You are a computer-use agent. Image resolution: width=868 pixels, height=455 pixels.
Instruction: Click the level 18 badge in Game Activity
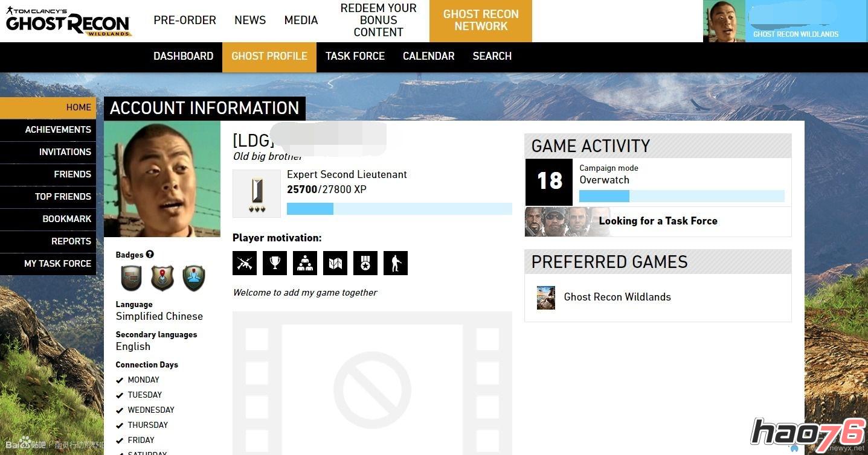(x=549, y=182)
